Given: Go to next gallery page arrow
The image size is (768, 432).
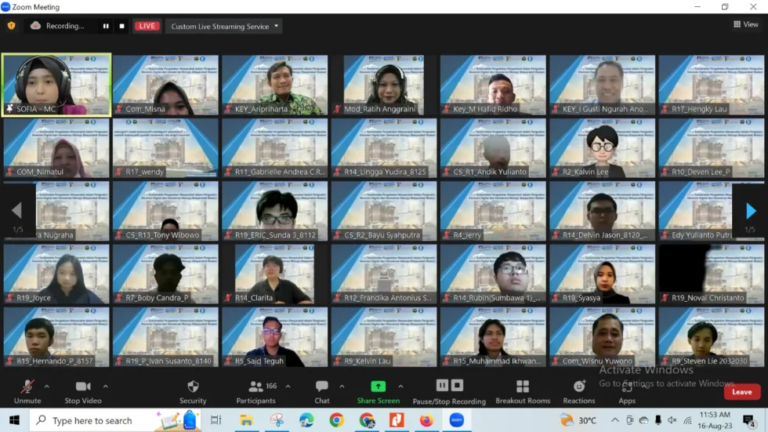Looking at the screenshot, I should point(751,211).
